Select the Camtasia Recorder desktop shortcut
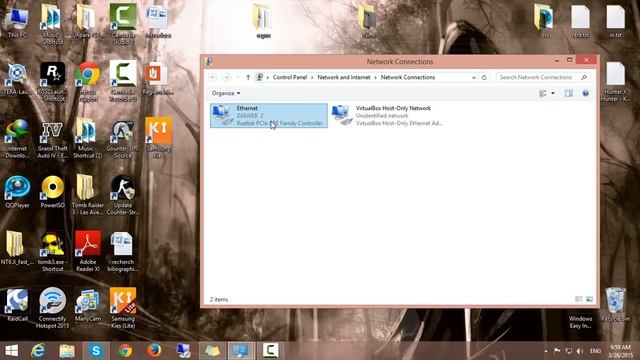Screen dimensions: 640x360 point(123,82)
